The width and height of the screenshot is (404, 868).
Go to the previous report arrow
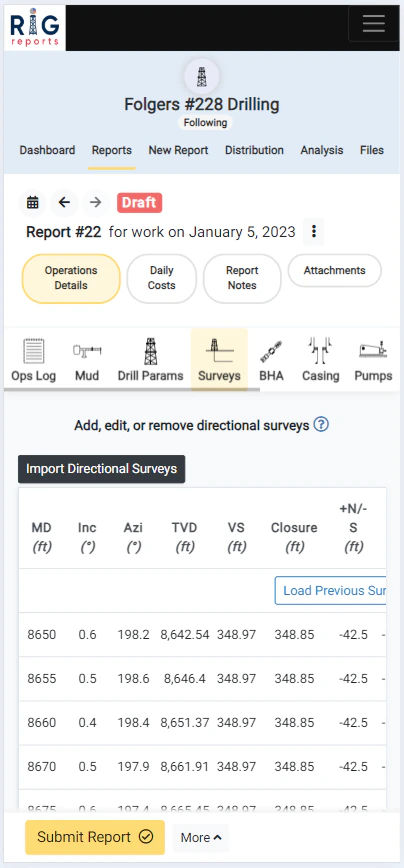coord(64,203)
